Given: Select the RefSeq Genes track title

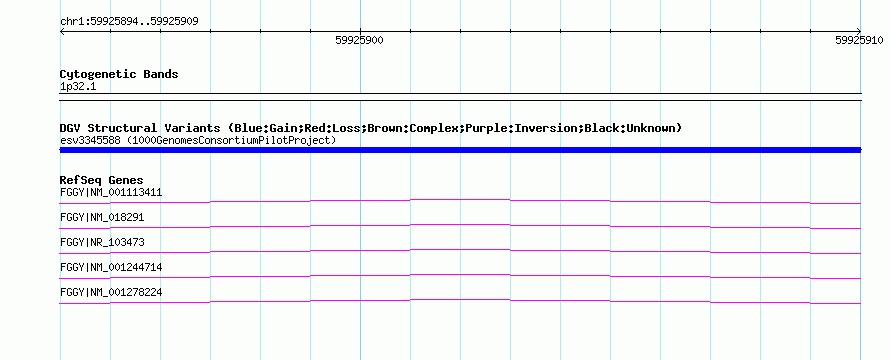Looking at the screenshot, I should [102, 181].
